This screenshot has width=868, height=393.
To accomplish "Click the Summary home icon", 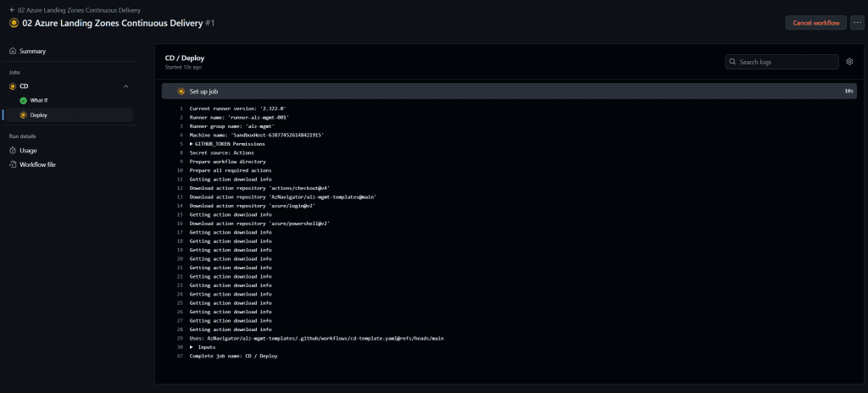I will 13,51.
